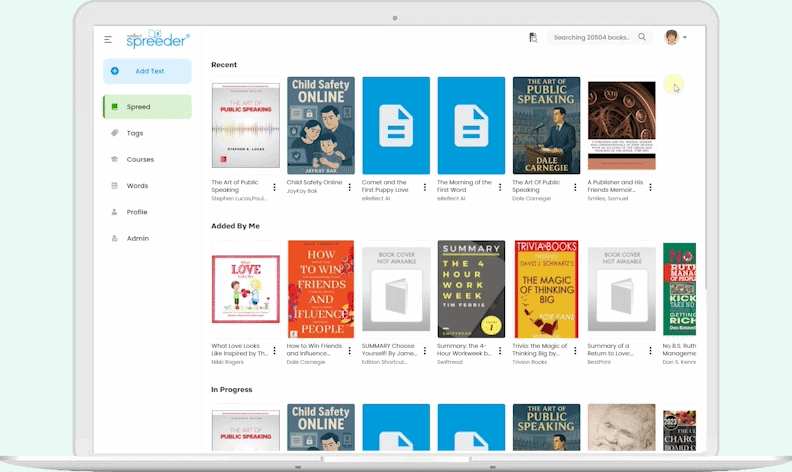792x472 pixels.
Task: Click Trivia: the Magic of Thinking title
Action: pos(540,350)
